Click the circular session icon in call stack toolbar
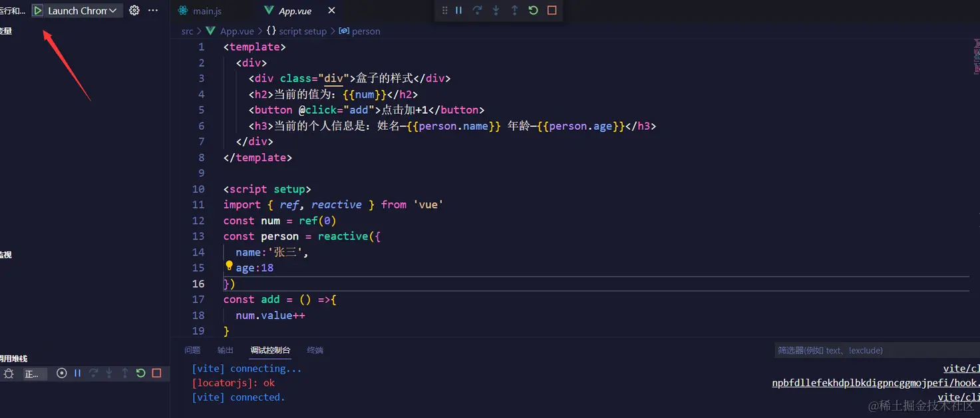 click(x=62, y=373)
